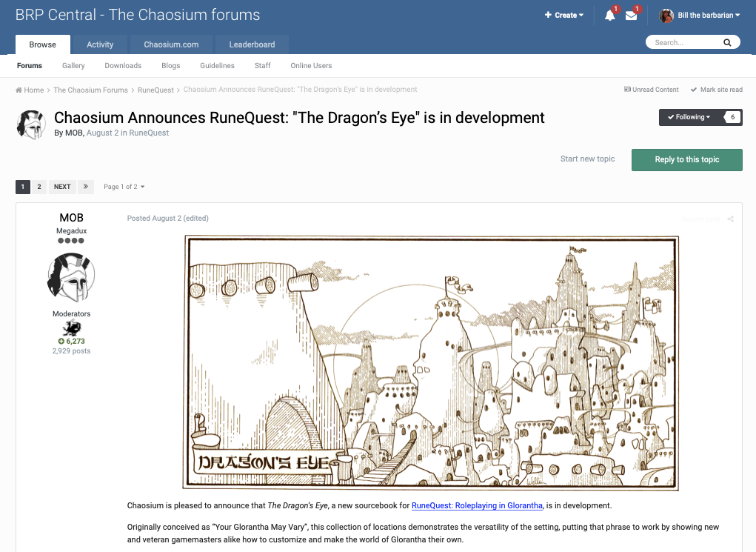The image size is (756, 552).
Task: Open Guidelines in the submenu
Action: [x=218, y=66]
